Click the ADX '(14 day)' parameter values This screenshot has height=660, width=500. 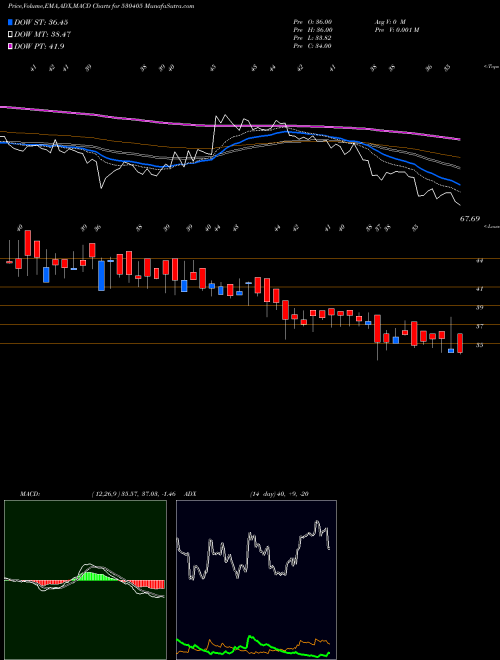[279, 494]
